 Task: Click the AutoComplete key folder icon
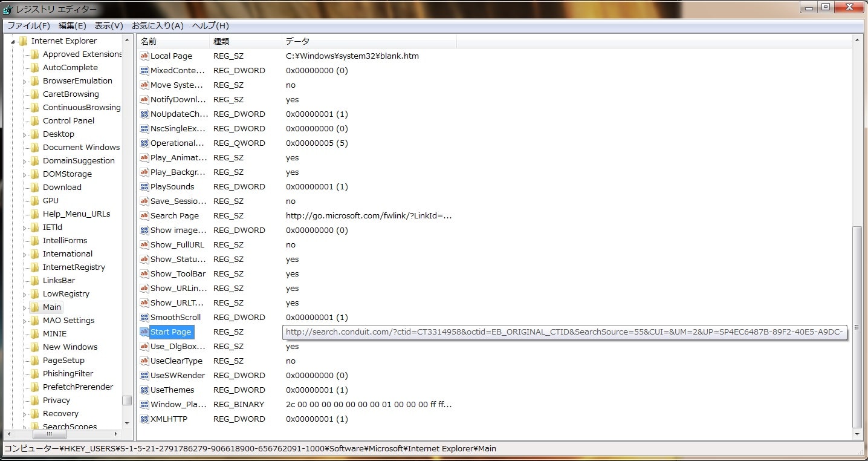[35, 67]
